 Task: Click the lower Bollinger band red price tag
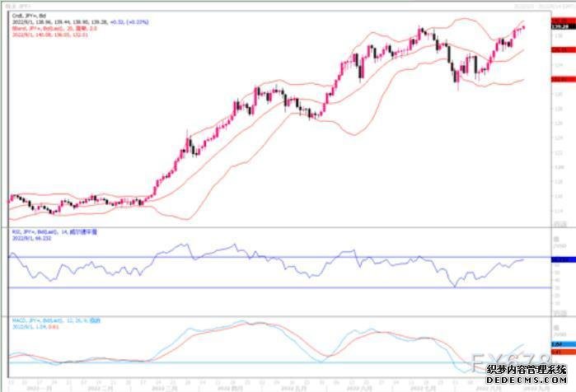click(557, 79)
